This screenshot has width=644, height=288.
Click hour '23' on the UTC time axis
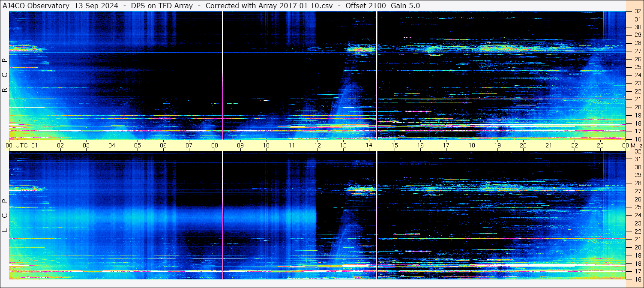click(x=600, y=145)
